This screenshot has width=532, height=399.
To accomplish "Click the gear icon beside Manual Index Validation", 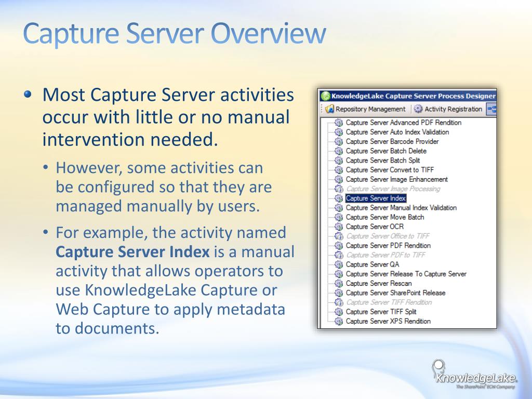I will click(x=339, y=208).
